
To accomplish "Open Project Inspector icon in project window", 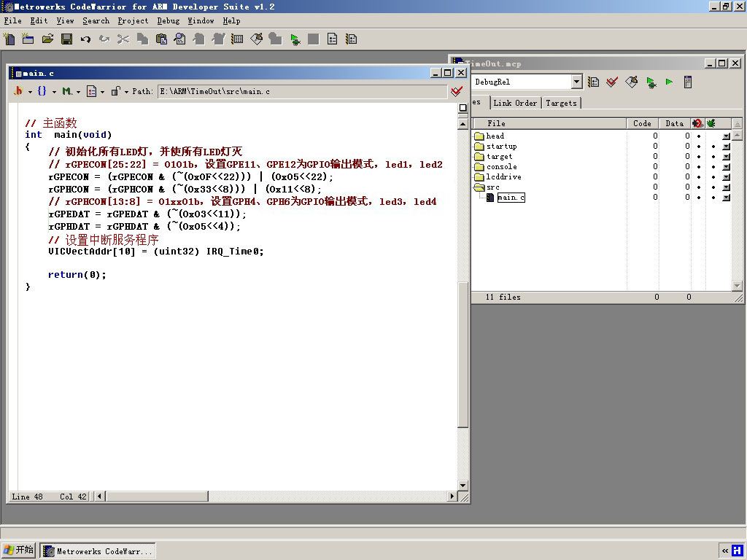I will (688, 82).
